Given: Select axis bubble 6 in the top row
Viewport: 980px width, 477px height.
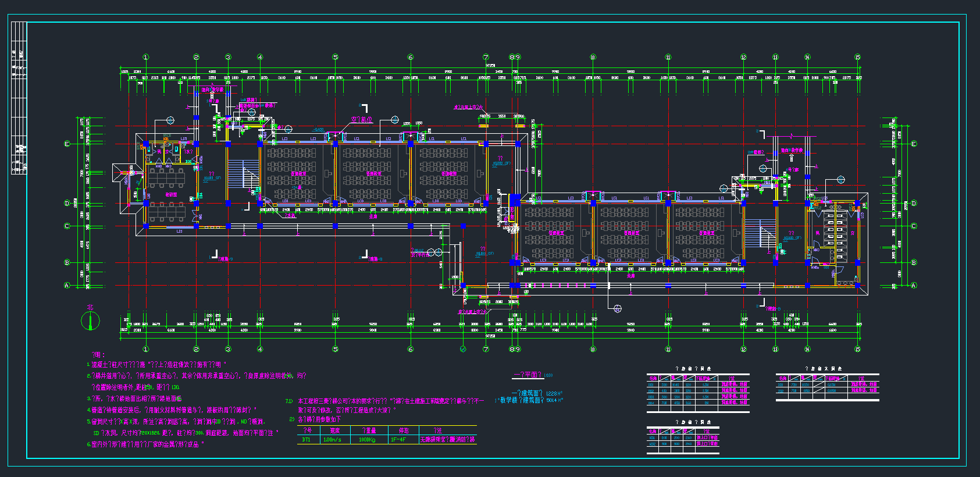Looking at the screenshot, I should click(x=411, y=57).
